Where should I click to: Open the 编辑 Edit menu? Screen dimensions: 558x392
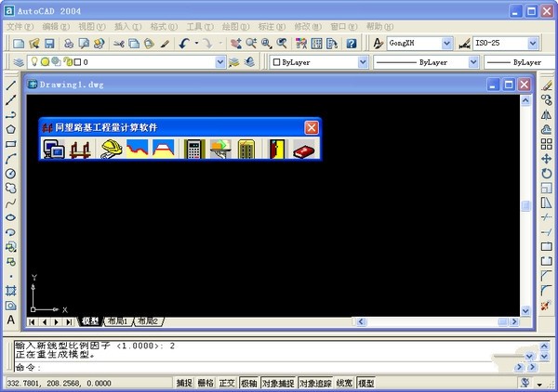pos(56,27)
